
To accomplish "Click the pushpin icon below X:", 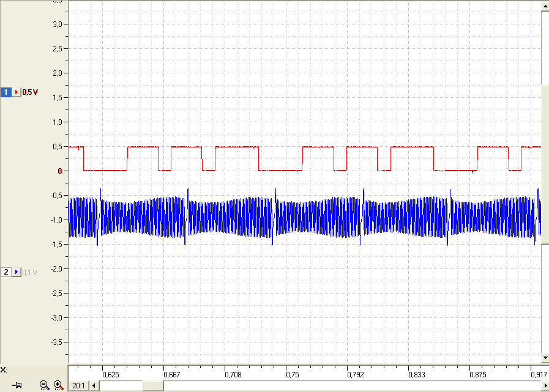I will pyautogui.click(x=17, y=385).
